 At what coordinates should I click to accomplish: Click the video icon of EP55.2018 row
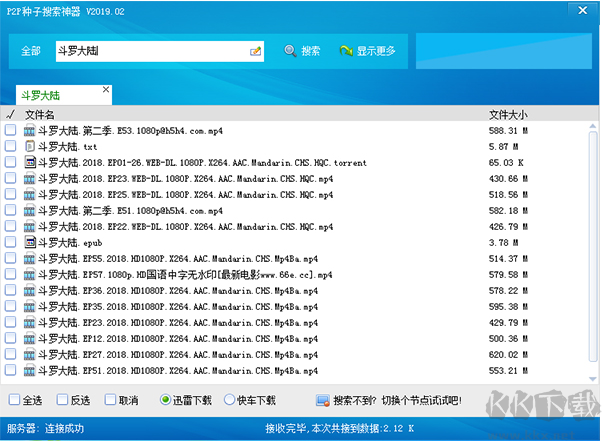30,258
